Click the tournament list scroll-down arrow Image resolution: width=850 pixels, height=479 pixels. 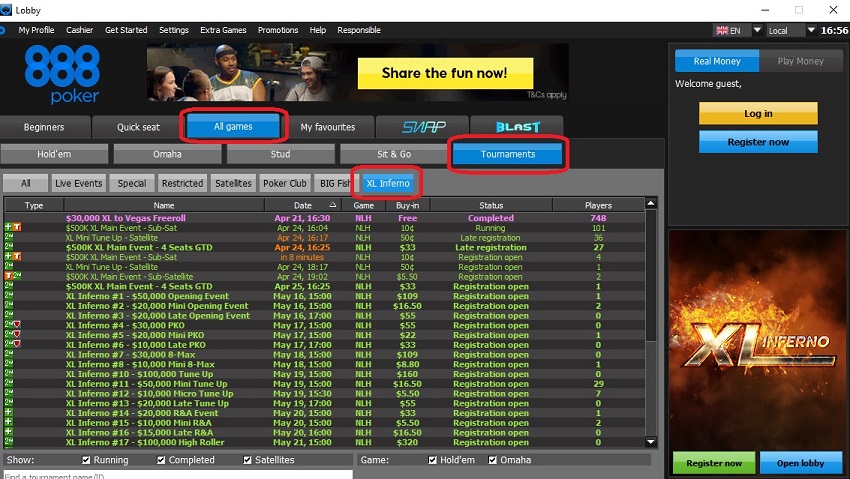pos(651,442)
